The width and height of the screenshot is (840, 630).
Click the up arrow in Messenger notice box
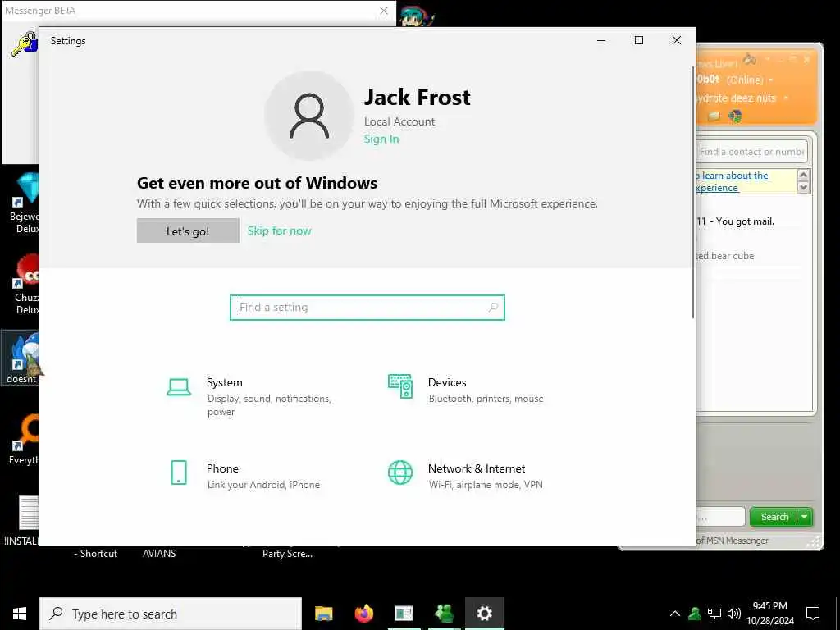pyautogui.click(x=803, y=175)
